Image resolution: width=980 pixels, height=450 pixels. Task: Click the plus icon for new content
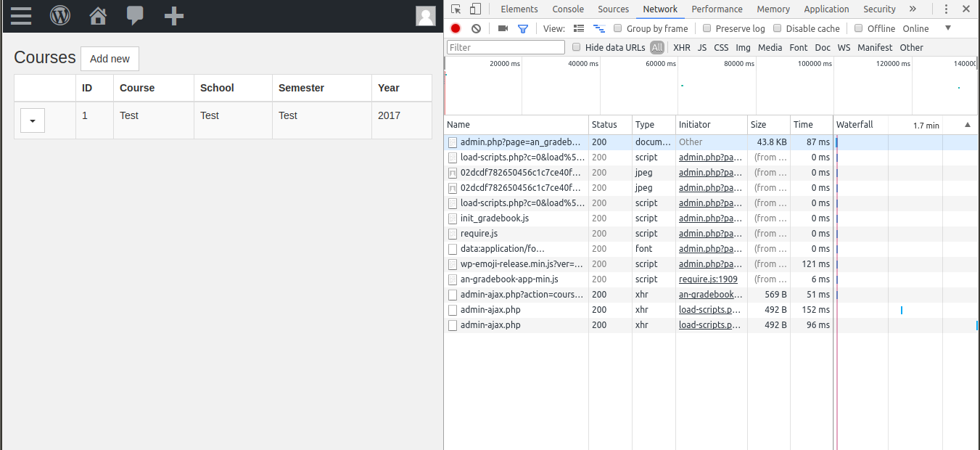pos(173,15)
